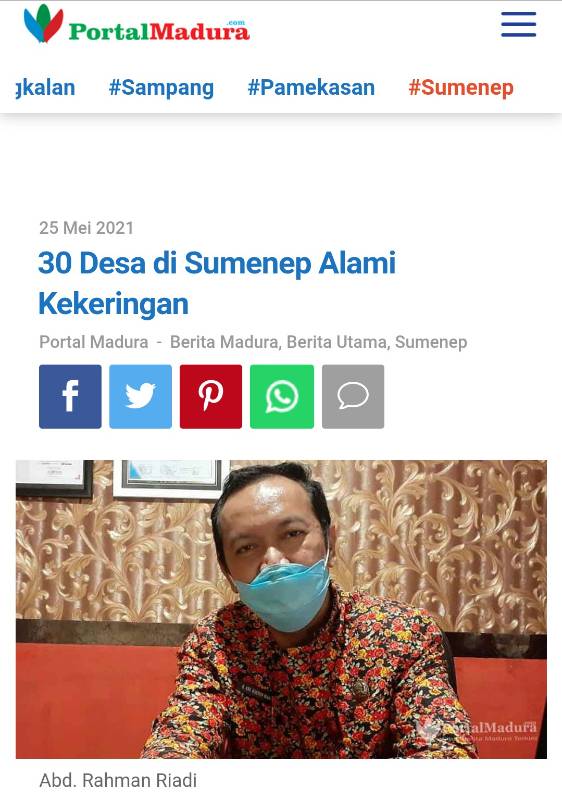Screen dimensions: 562x800
Task: Click the article photo of masked man
Action: tap(282, 609)
